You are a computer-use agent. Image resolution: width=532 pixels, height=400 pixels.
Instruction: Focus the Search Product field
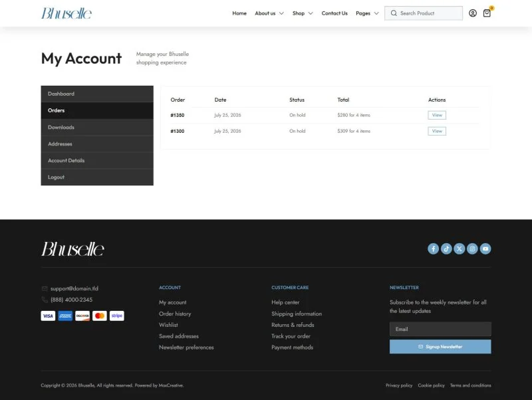(x=424, y=13)
